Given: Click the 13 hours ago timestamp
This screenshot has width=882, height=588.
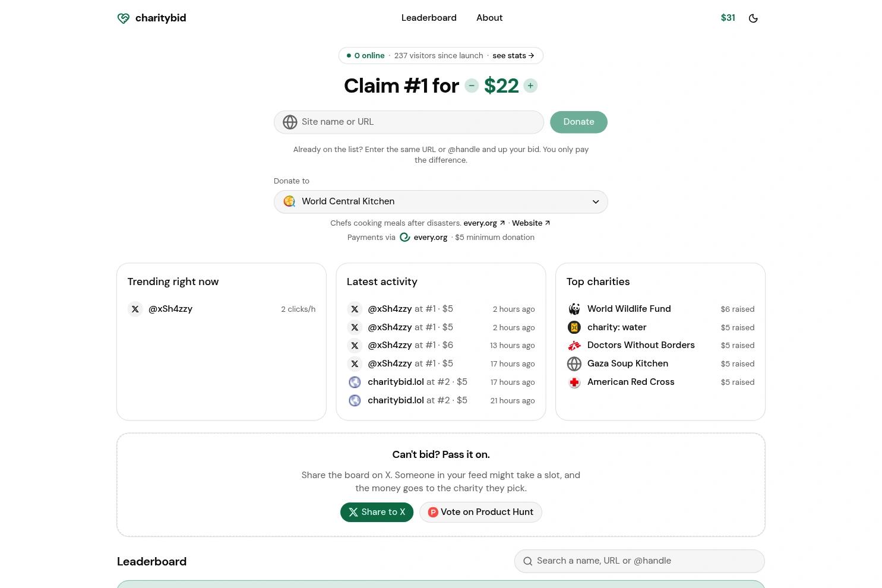Looking at the screenshot, I should pyautogui.click(x=513, y=346).
